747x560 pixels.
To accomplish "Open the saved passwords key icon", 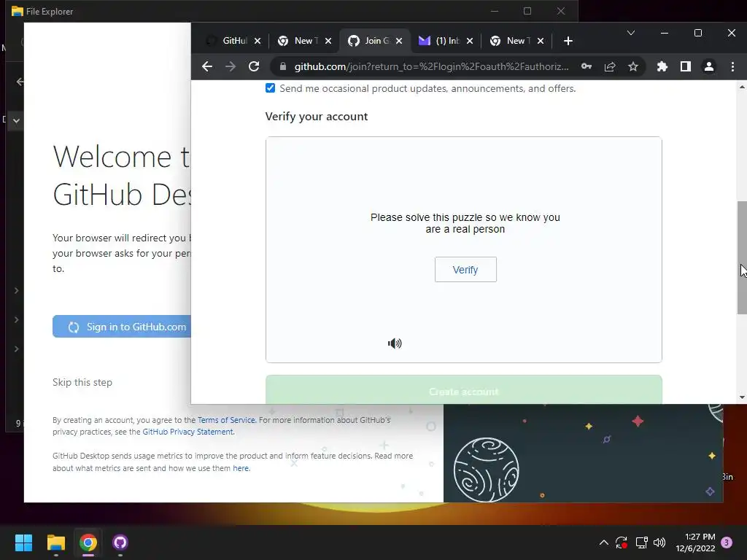I will pos(587,66).
